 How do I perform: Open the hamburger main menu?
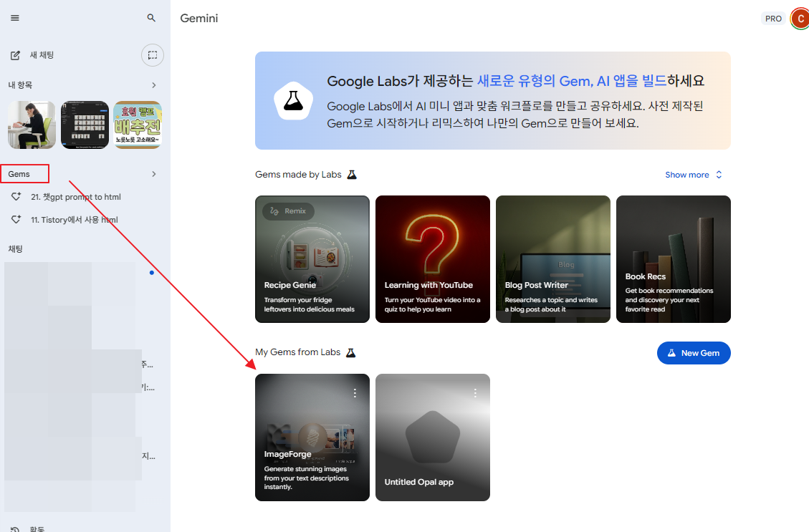point(15,18)
